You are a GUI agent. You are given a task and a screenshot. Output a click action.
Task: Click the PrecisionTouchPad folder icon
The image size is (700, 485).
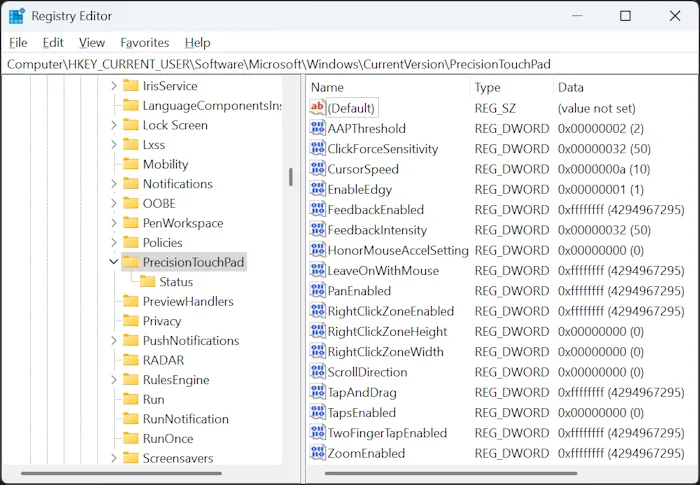(x=130, y=262)
